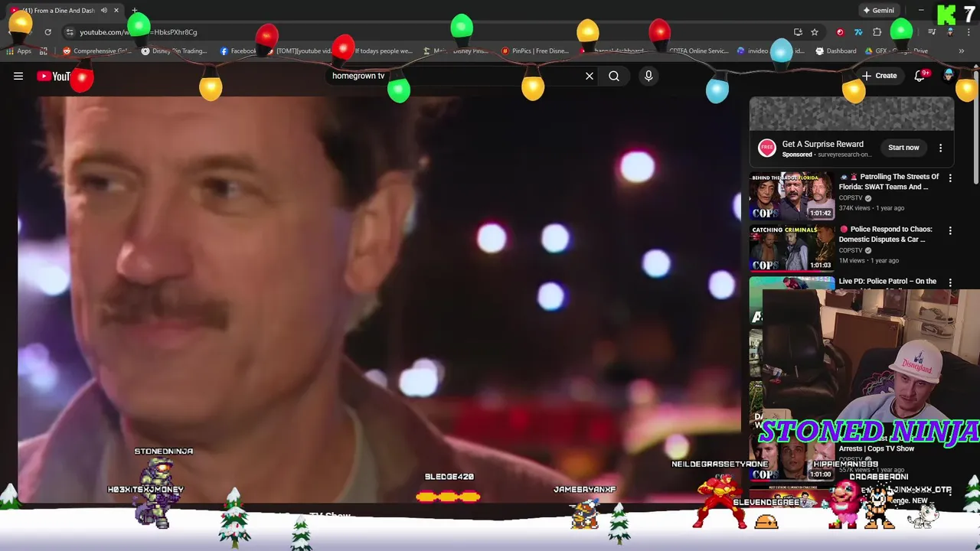Open options for 'Get A Surprise Reward' ad

point(940,148)
